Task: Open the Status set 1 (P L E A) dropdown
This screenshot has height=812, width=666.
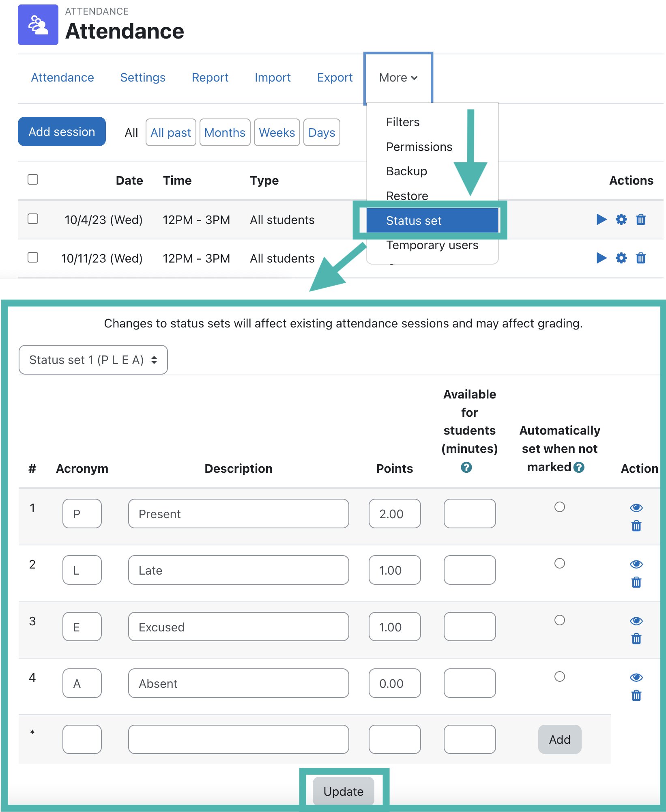Action: pyautogui.click(x=93, y=360)
